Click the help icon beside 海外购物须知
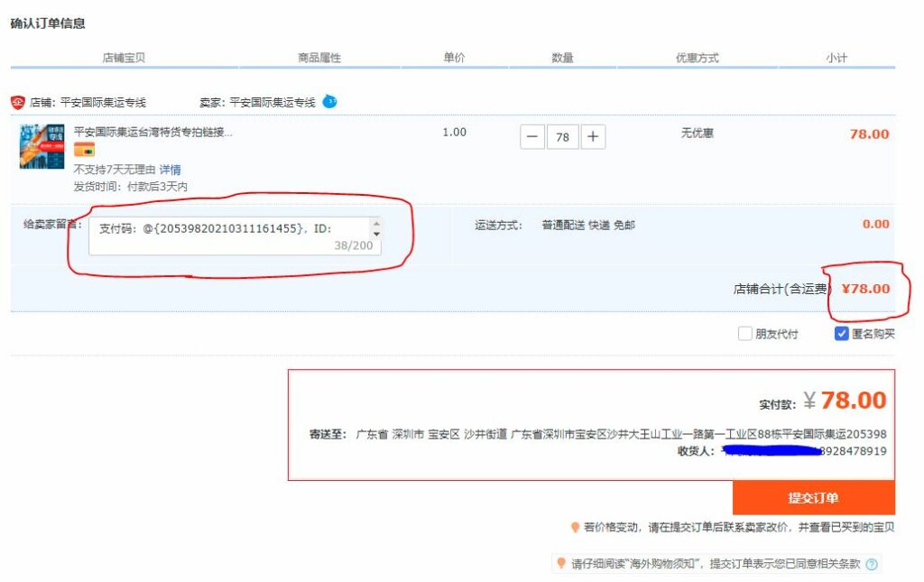Viewport: 924px width, 582px height. coord(872,564)
